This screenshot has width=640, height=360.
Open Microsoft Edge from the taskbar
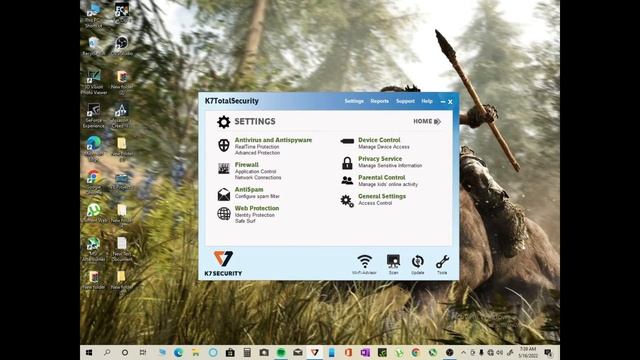coord(178,352)
